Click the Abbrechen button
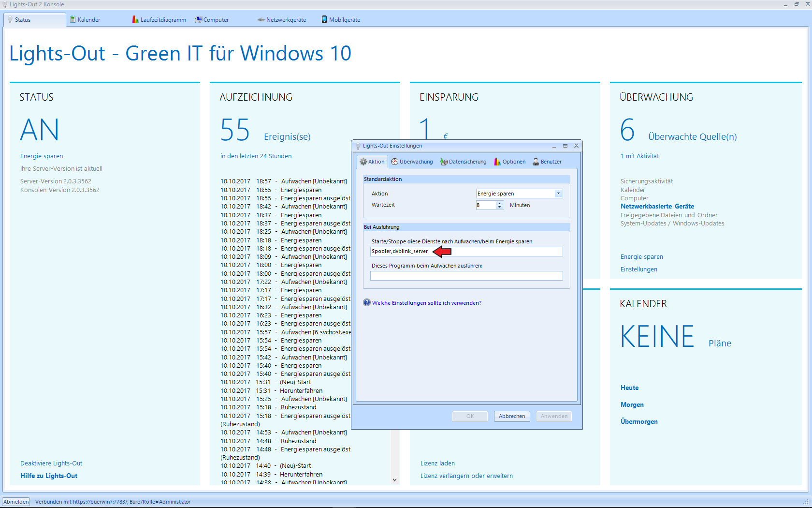The width and height of the screenshot is (812, 508). (512, 416)
